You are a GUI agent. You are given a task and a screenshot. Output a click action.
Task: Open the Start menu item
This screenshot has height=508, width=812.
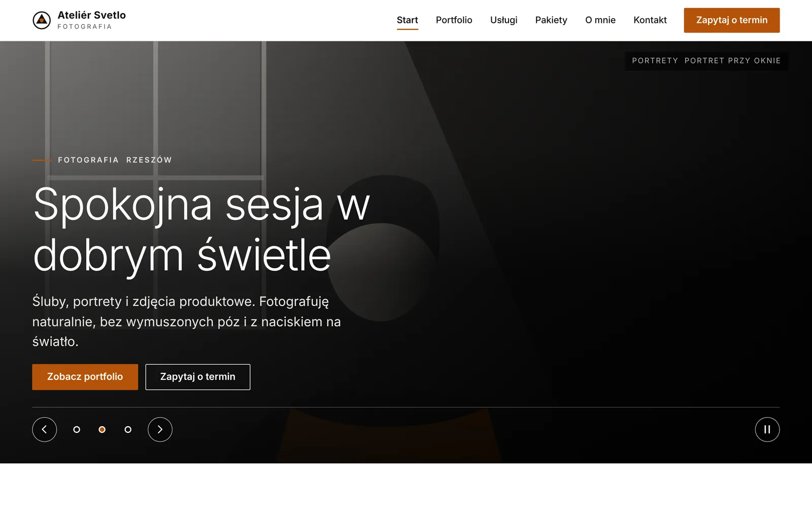tap(408, 20)
